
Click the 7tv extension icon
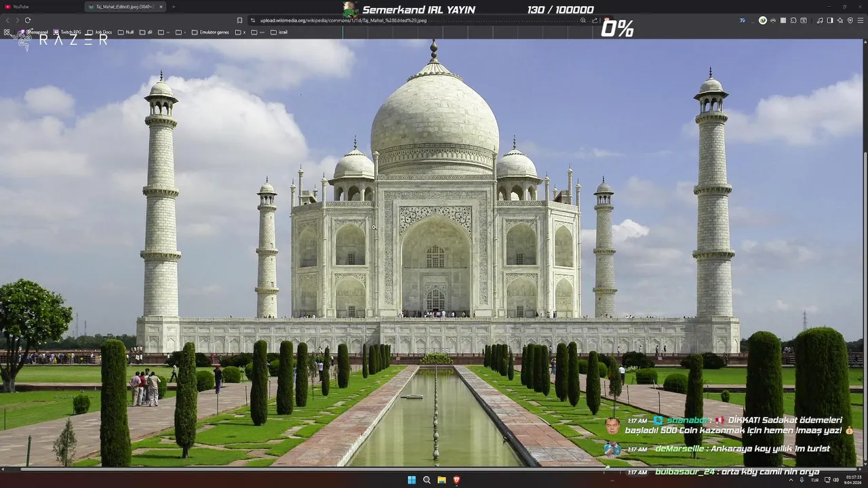743,20
